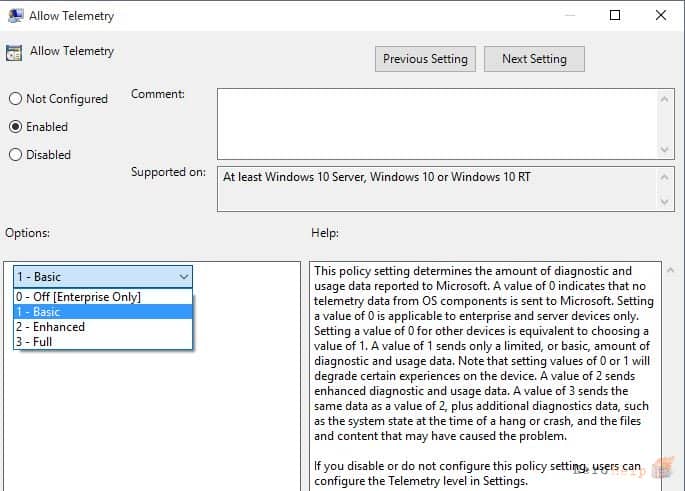The height and width of the screenshot is (491, 685).
Task: Click the Help panel scroll up arrow
Action: [x=670, y=270]
